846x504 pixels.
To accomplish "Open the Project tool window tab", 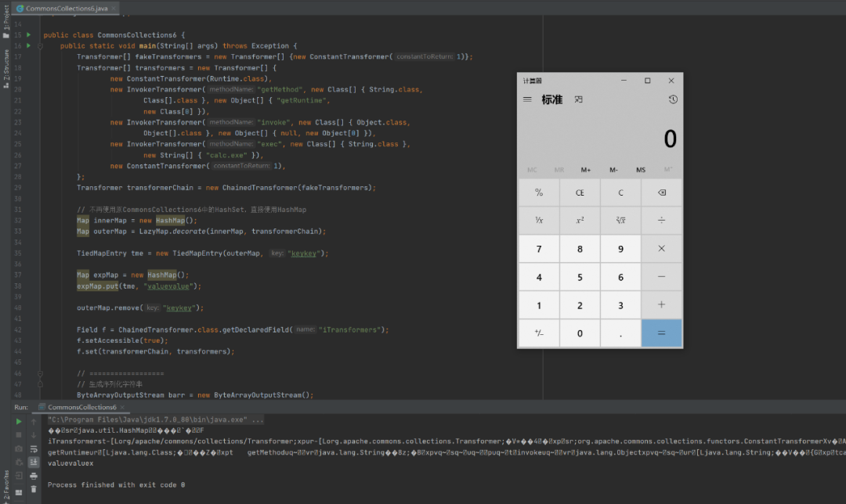I will (5, 20).
